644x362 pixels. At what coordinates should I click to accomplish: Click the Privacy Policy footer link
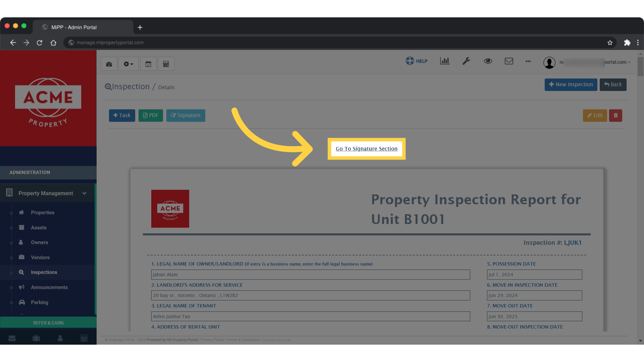(212, 340)
